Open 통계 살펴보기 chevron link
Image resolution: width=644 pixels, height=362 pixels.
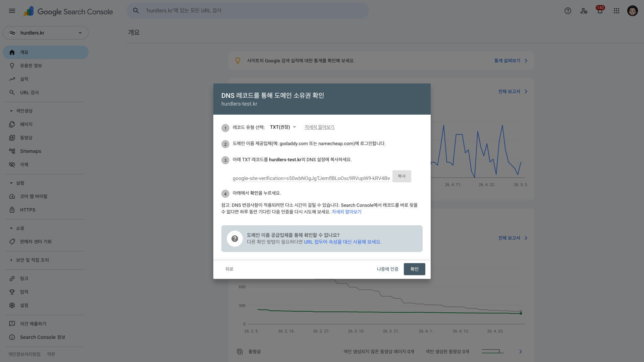point(511,61)
